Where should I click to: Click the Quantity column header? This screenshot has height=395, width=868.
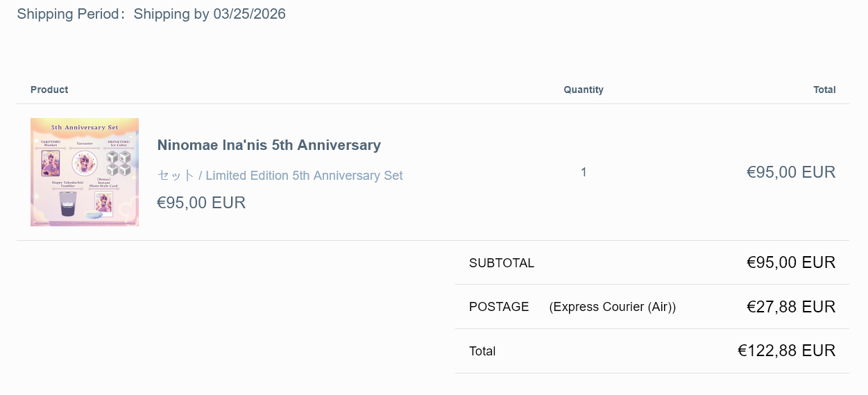click(x=583, y=90)
